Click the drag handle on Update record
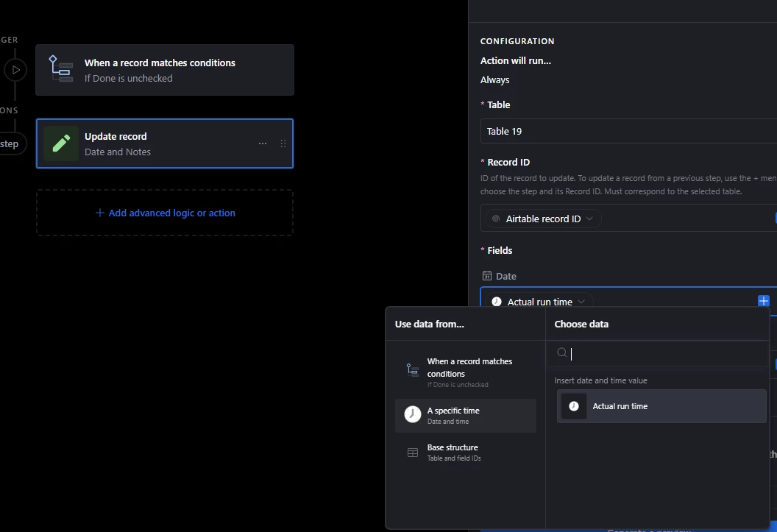The image size is (777, 532). 283,143
